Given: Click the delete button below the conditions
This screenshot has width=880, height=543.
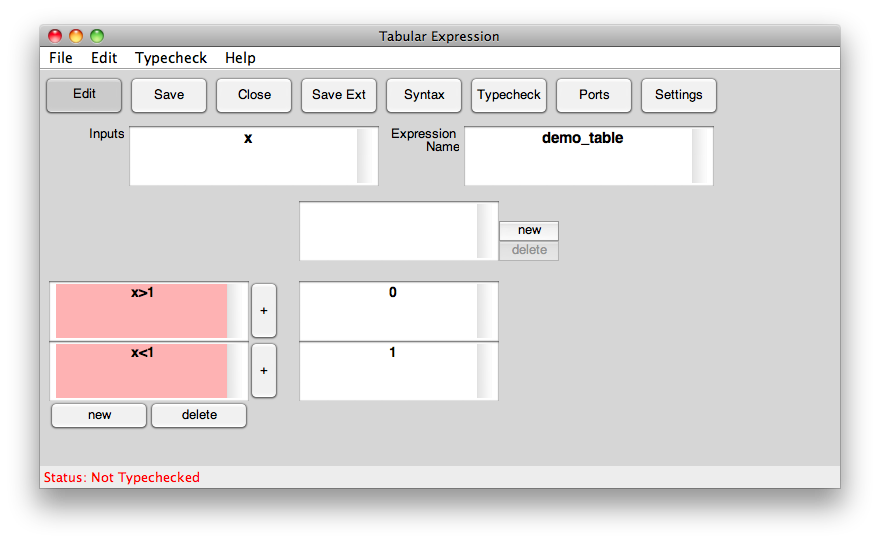Looking at the screenshot, I should [199, 415].
